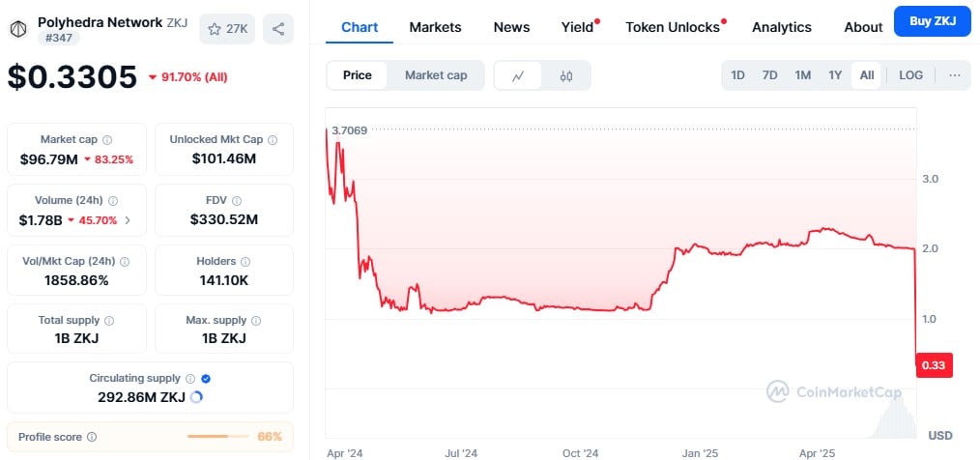Add ZKJ to watchlist via star 27K button
This screenshot has height=460, width=980.
(227, 29)
